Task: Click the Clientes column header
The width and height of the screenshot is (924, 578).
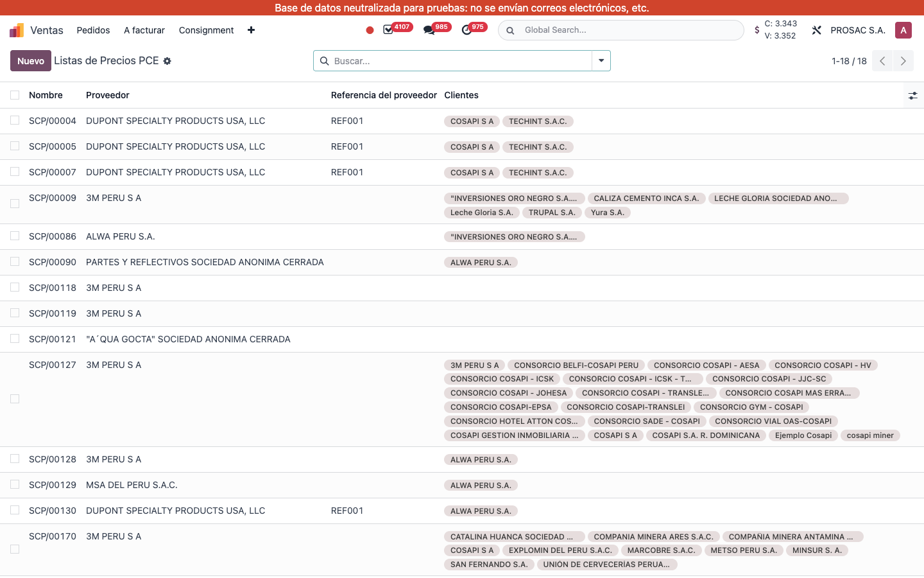Action: pyautogui.click(x=461, y=95)
